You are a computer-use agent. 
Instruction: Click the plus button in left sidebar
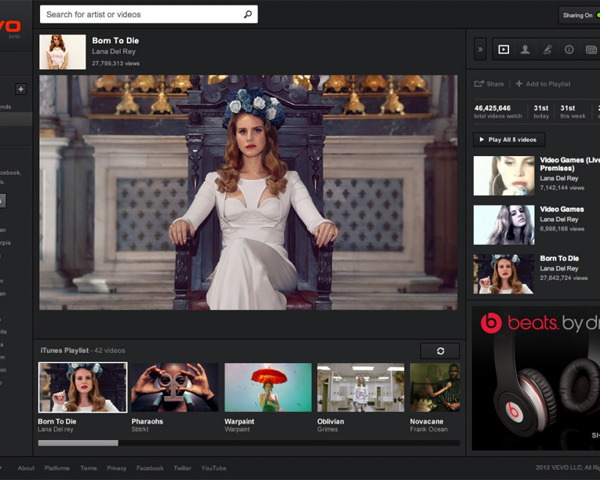pyautogui.click(x=21, y=89)
